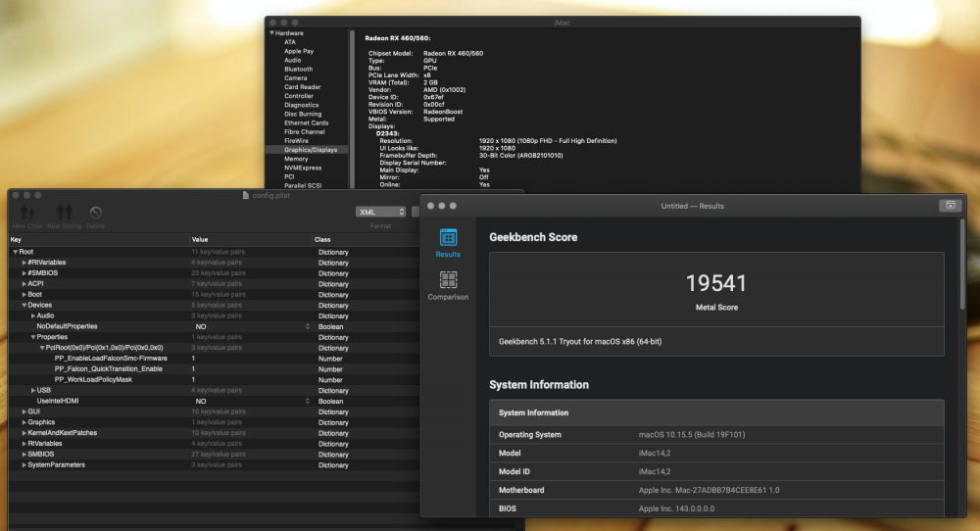This screenshot has height=531, width=980.
Task: Click New Sibling icon in config.plist toolbar
Action: [x=65, y=213]
